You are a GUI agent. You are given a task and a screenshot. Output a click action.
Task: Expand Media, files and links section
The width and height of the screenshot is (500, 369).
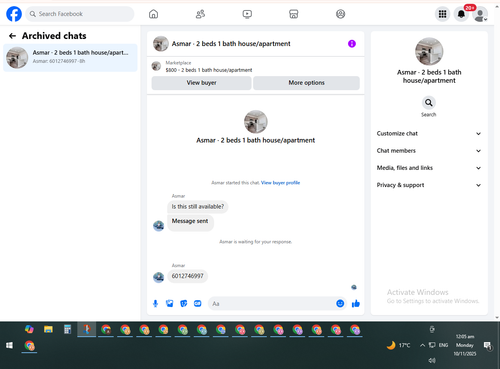[x=429, y=168]
